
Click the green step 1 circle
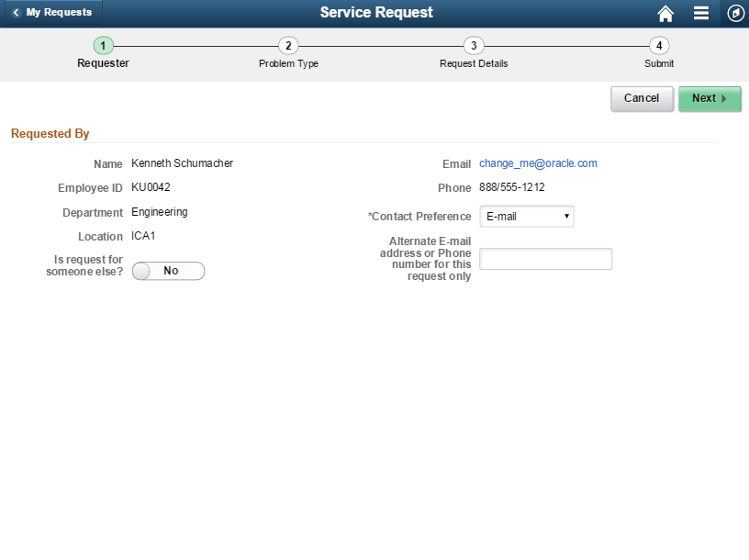pyautogui.click(x=103, y=45)
